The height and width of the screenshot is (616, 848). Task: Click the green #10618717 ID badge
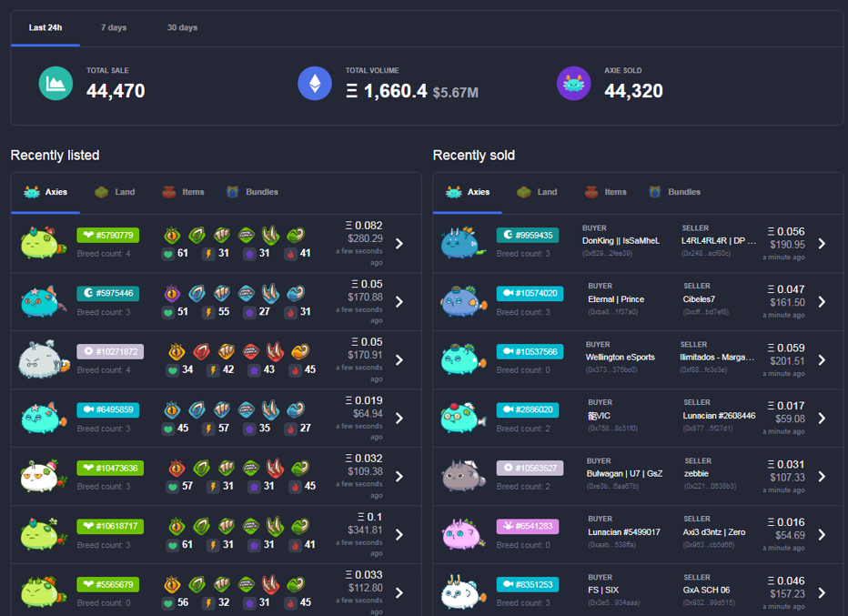[x=110, y=526]
